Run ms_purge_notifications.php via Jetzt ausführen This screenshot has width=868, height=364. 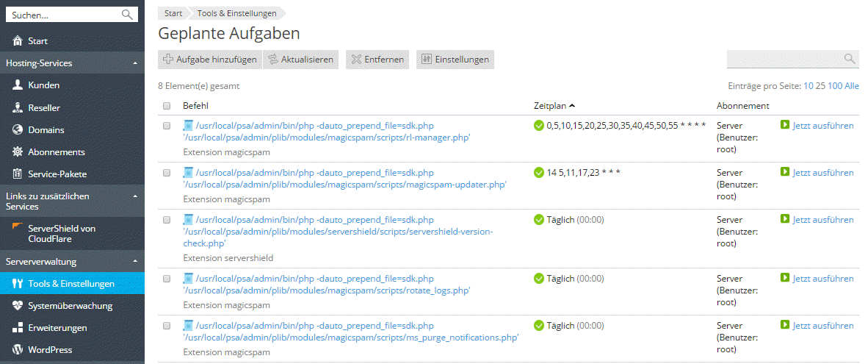click(x=823, y=326)
